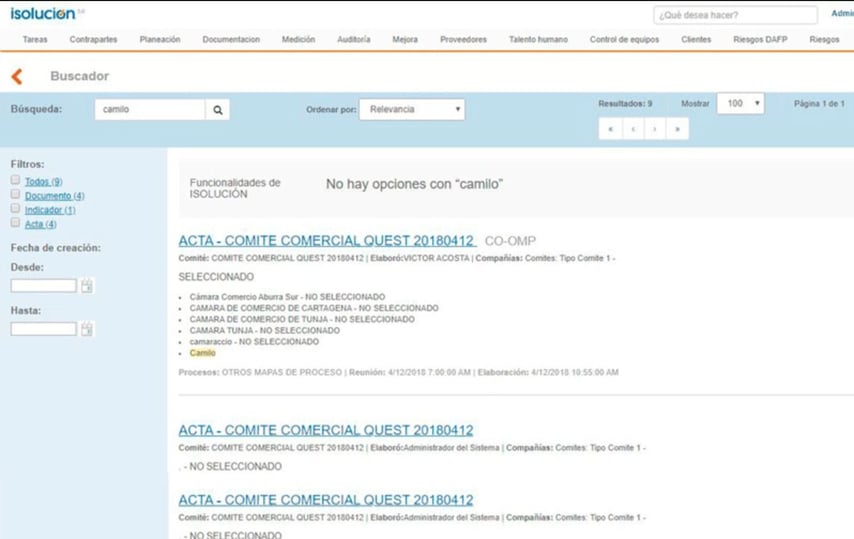Open the Proveedores menu
Viewport: 854px width, 539px height.
[463, 39]
